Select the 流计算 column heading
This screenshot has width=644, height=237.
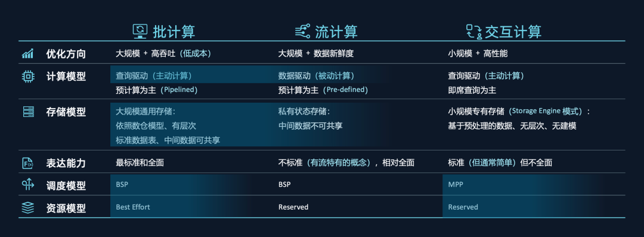[x=336, y=32]
